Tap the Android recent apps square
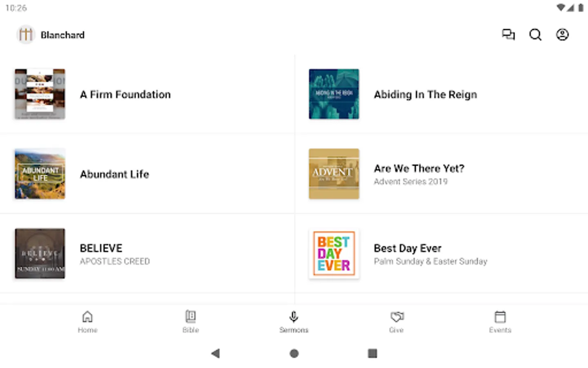 [372, 353]
